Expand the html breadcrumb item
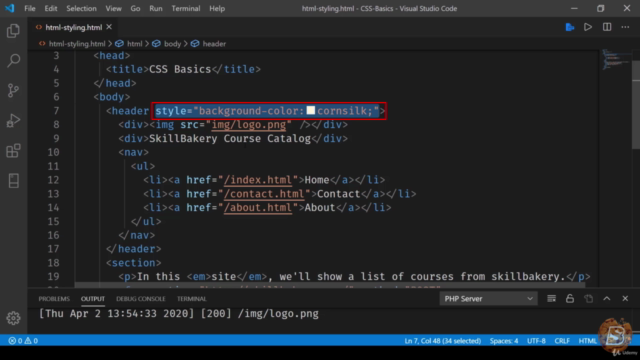This screenshot has height=360, width=640. pyautogui.click(x=134, y=44)
